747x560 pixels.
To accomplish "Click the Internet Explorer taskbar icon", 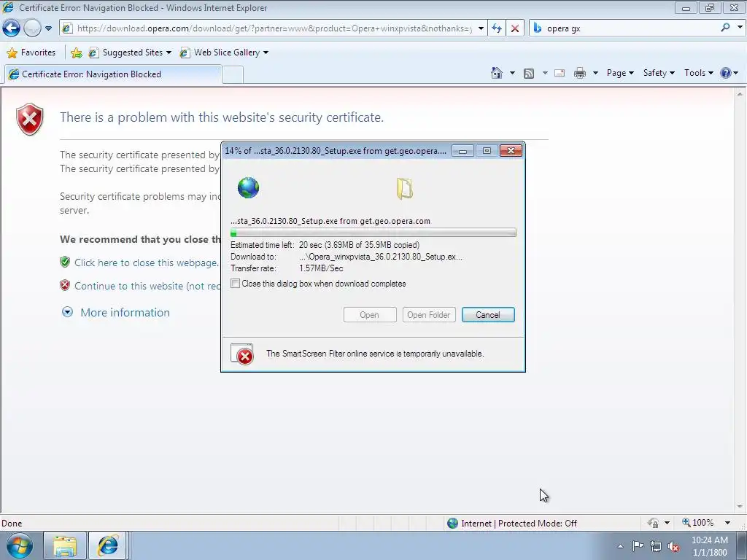I will pos(108,545).
